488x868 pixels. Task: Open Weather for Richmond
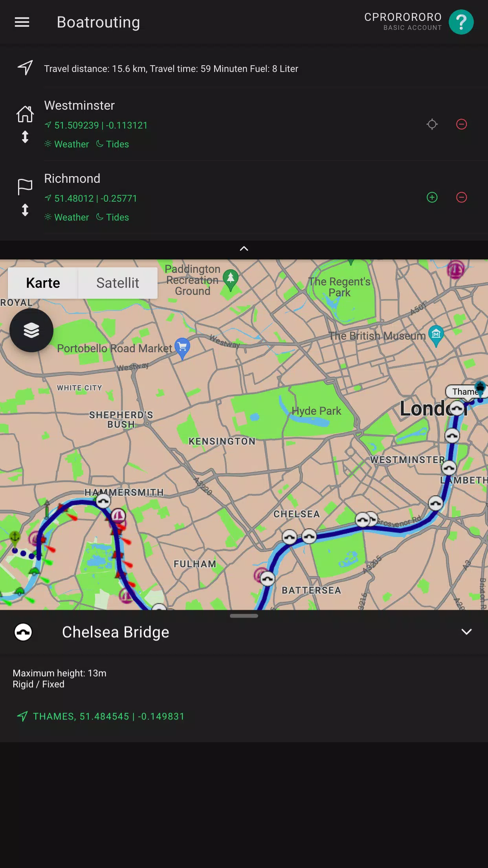tap(67, 217)
